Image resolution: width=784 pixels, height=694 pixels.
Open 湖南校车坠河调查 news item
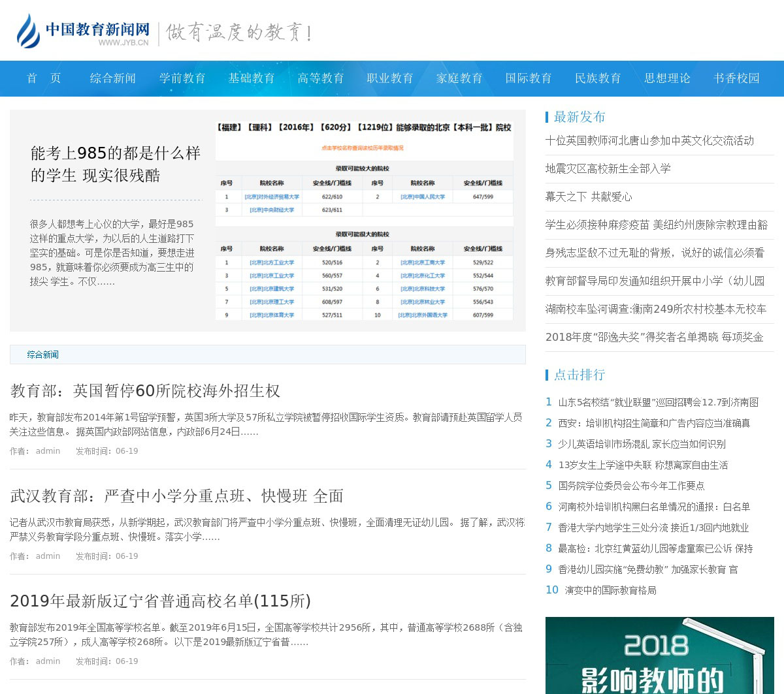click(655, 309)
